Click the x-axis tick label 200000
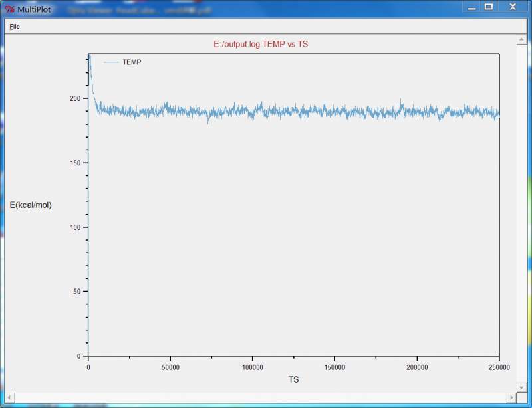 click(x=417, y=367)
